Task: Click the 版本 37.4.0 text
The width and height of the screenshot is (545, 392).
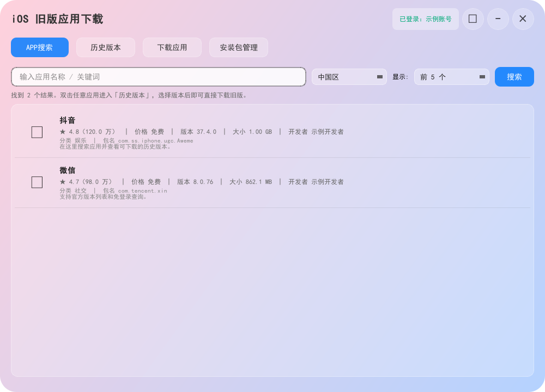Action: [198, 132]
